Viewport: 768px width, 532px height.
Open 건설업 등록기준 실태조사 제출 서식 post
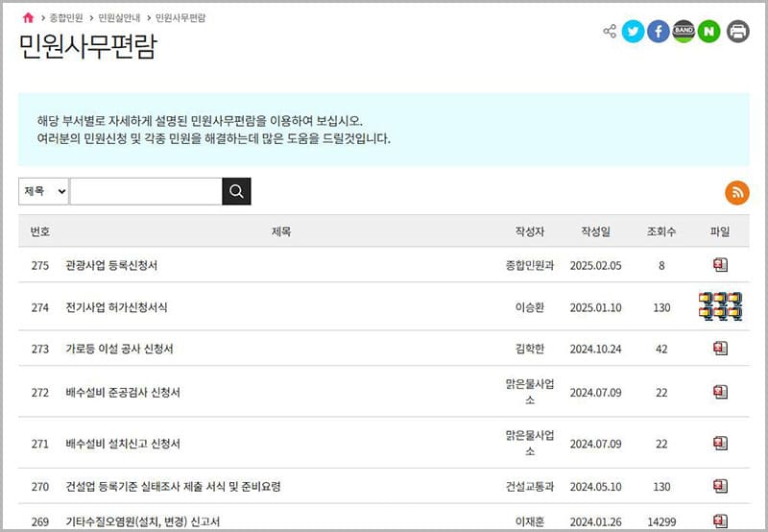(x=173, y=487)
